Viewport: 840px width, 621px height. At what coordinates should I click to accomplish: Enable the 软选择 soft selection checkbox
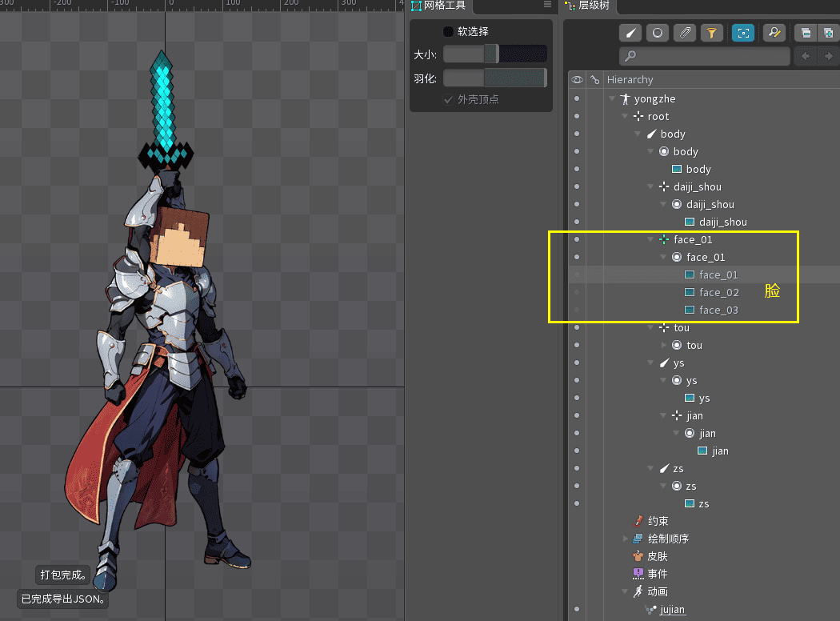(x=449, y=31)
